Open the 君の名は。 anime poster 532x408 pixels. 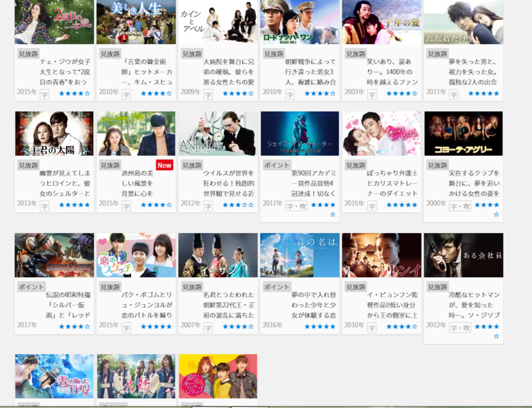click(x=300, y=255)
